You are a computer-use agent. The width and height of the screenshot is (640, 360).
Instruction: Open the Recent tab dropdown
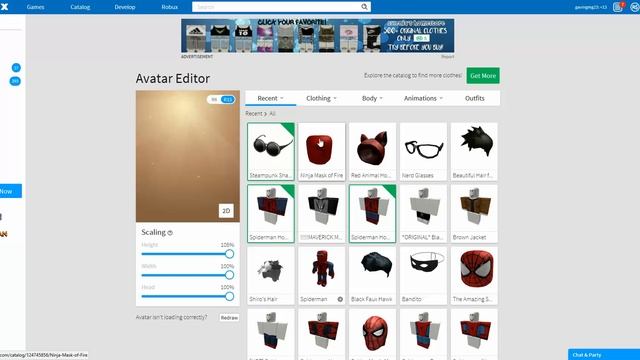tap(271, 98)
